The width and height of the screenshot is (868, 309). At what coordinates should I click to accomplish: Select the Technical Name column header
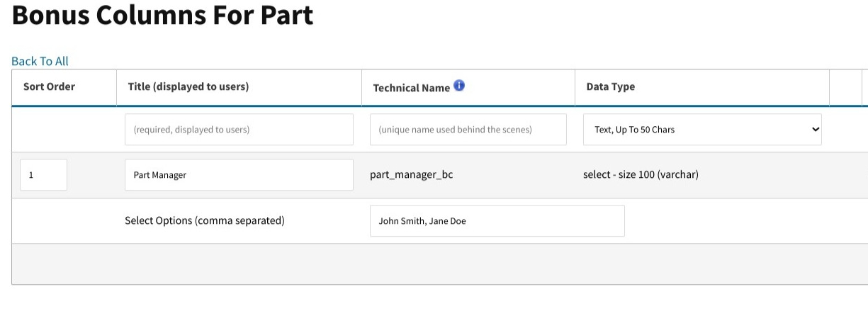pyautogui.click(x=411, y=88)
